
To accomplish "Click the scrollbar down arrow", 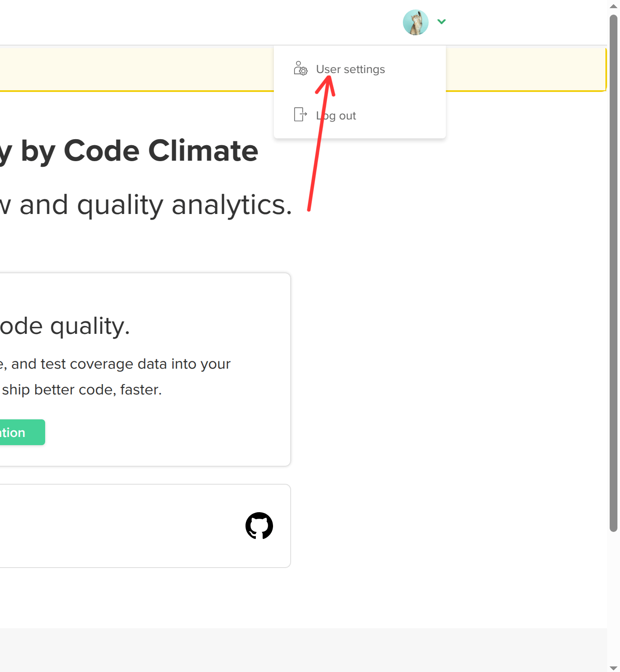I will [x=614, y=668].
